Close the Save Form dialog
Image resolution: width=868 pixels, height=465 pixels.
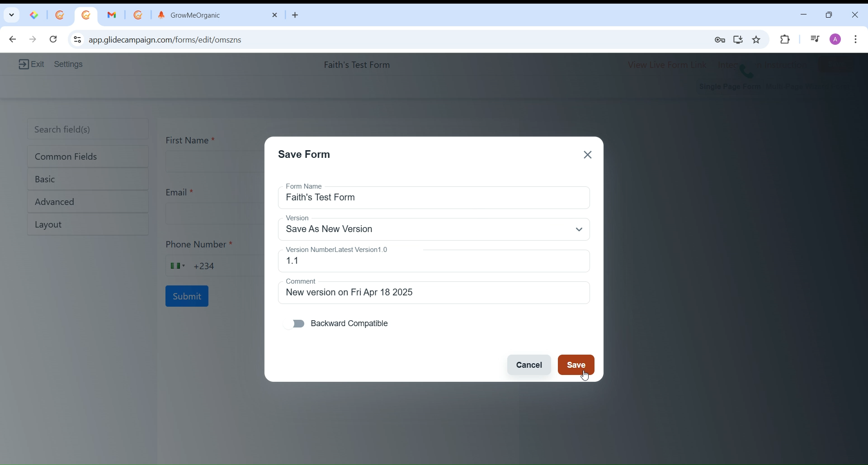pyautogui.click(x=588, y=155)
